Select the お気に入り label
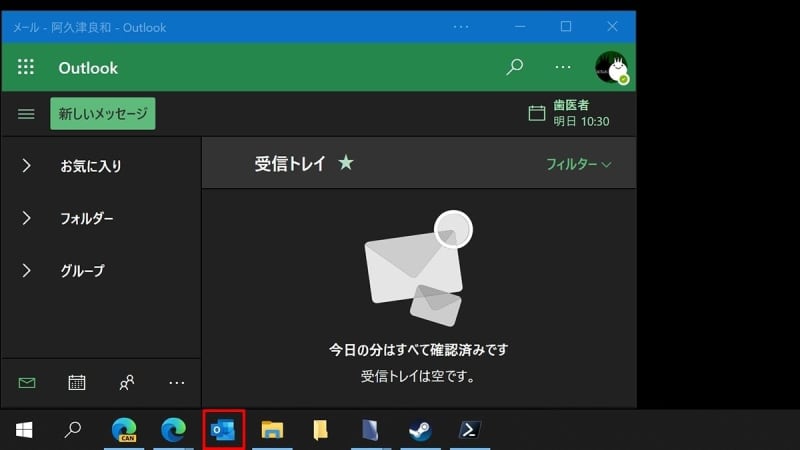800x450 pixels. point(91,166)
